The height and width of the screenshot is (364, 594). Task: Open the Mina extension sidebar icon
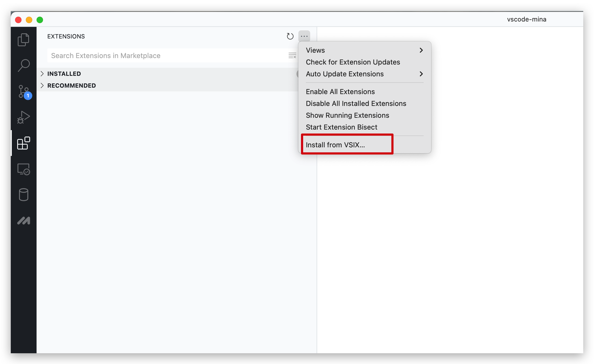[23, 221]
